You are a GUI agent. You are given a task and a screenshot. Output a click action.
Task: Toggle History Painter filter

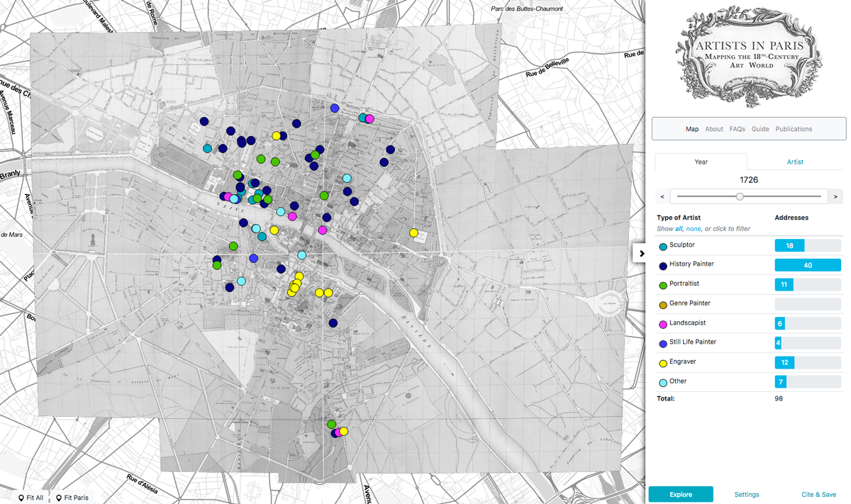point(691,264)
